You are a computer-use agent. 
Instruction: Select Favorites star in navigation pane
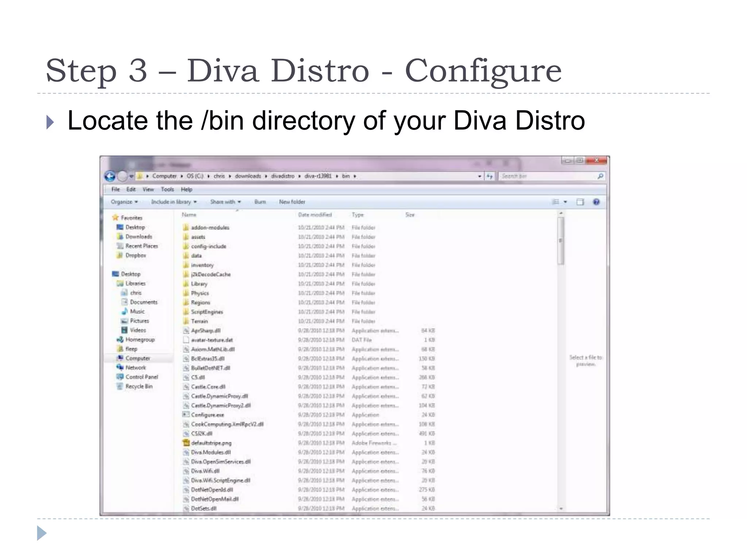pyautogui.click(x=116, y=218)
